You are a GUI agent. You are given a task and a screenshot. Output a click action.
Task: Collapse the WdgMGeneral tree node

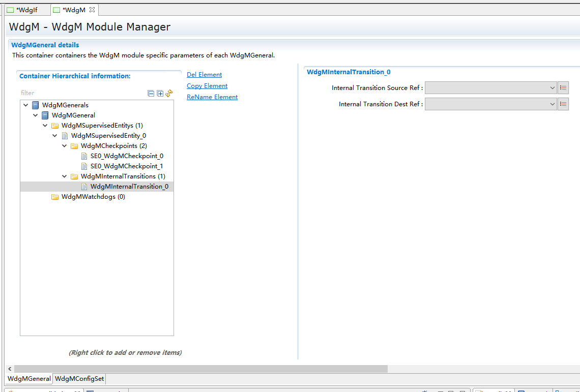coord(35,115)
